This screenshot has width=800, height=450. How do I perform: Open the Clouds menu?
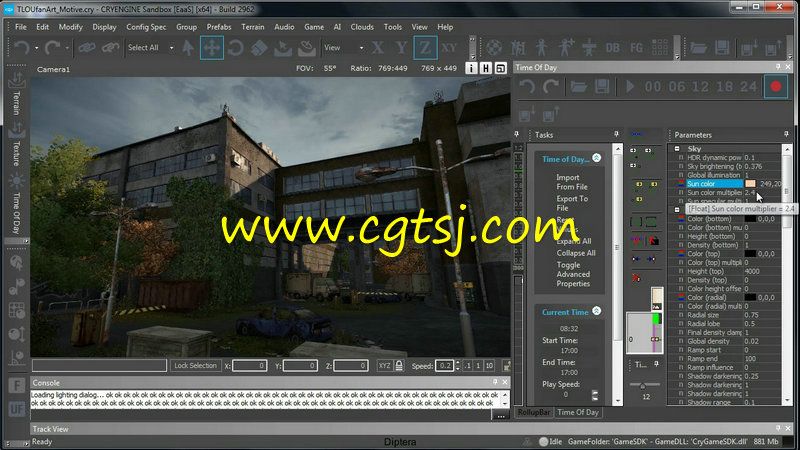point(362,27)
